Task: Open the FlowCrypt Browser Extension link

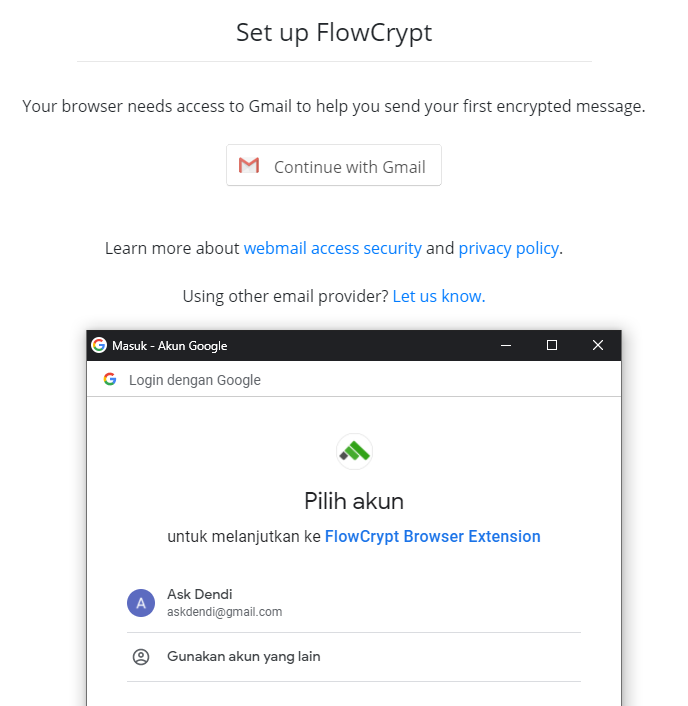Action: [432, 536]
